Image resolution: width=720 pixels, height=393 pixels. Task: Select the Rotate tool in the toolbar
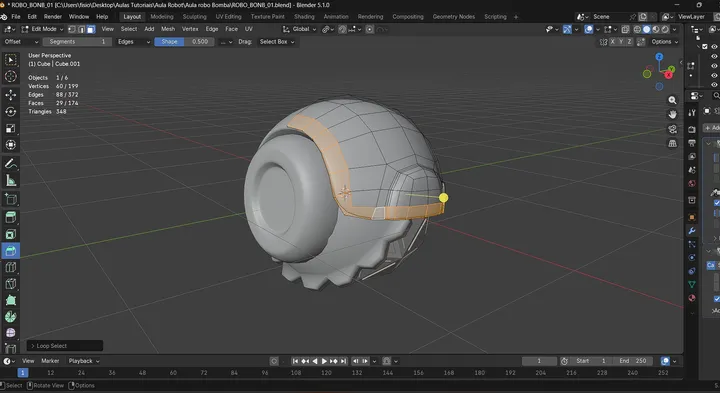click(x=11, y=112)
